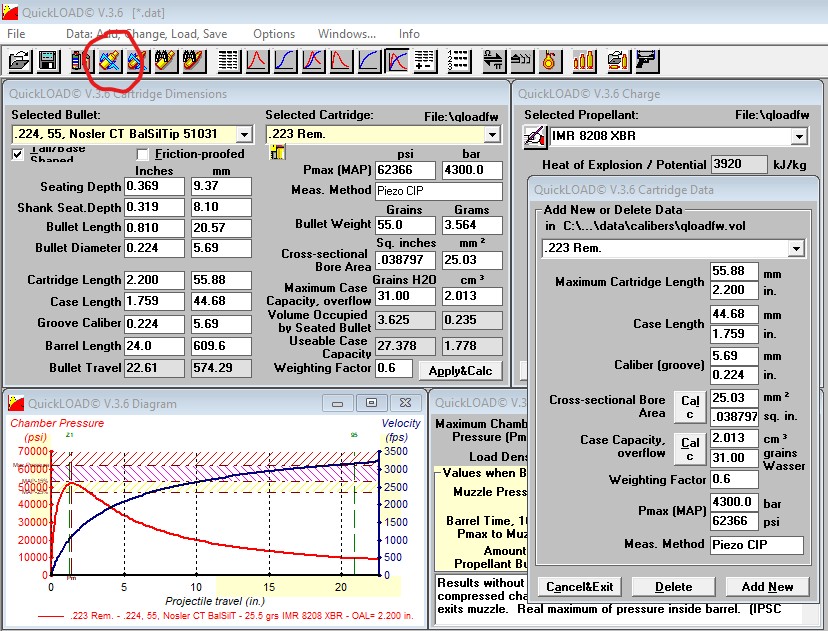Click the Add New button
This screenshot has width=828, height=631.
[767, 587]
